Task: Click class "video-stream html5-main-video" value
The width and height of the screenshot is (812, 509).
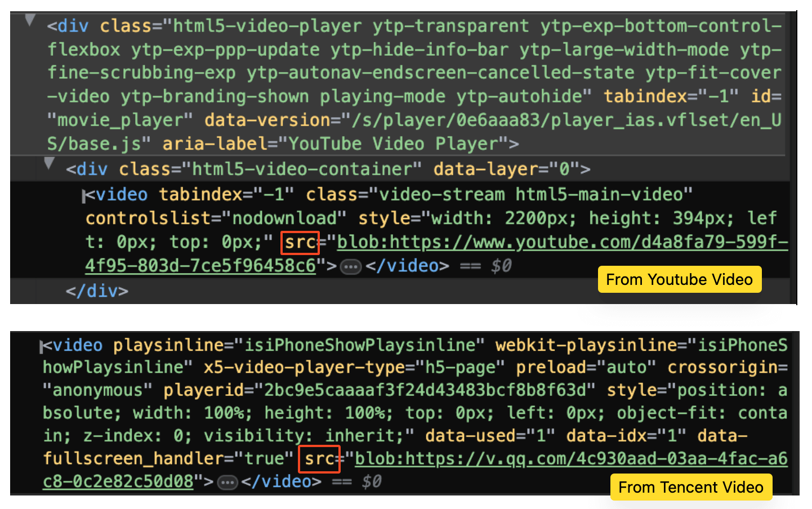Action: (536, 195)
